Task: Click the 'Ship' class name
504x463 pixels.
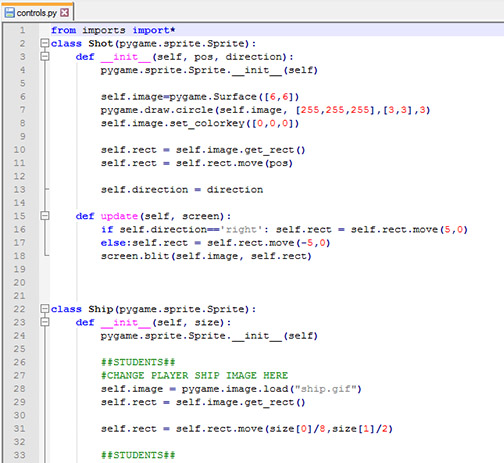Action: pos(100,309)
